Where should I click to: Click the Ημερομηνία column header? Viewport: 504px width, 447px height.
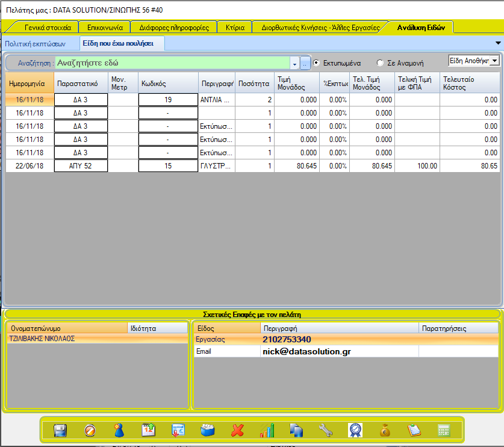click(26, 84)
